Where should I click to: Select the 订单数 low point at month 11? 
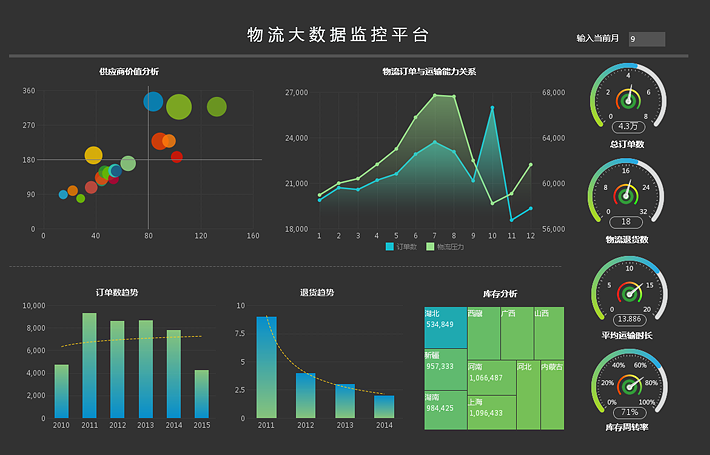(512, 220)
